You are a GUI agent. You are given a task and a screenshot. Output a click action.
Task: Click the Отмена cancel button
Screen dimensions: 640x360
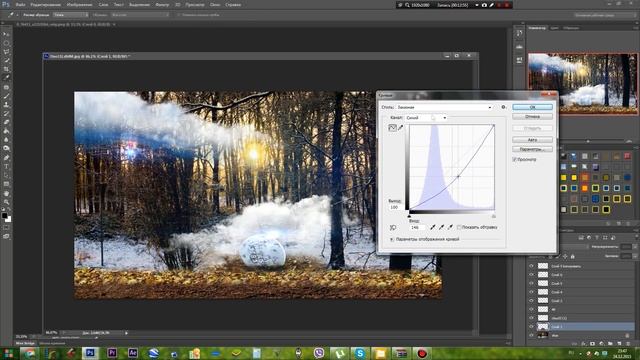pos(532,117)
